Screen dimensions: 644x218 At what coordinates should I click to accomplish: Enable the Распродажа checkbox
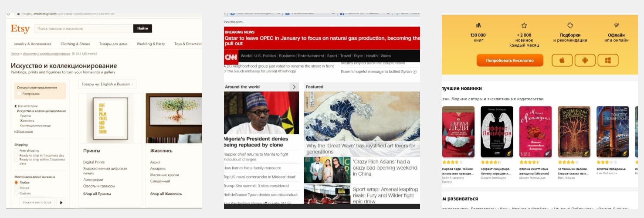[19, 94]
